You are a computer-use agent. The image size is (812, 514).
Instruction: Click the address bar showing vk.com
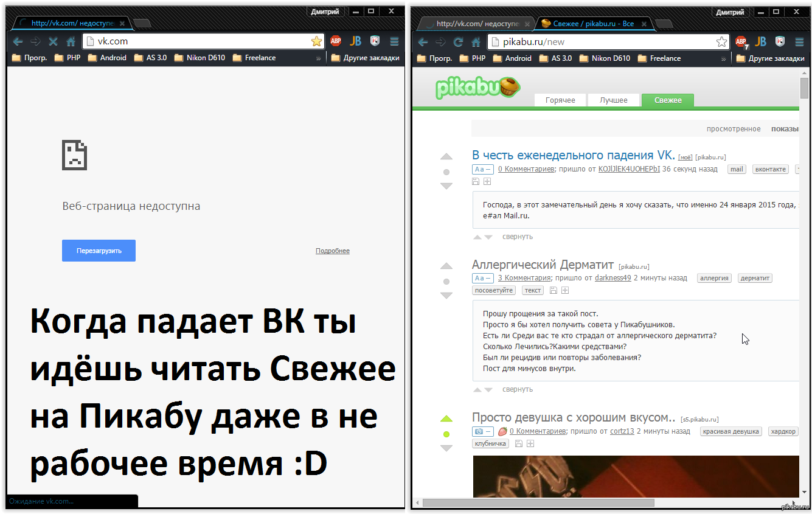click(x=203, y=41)
